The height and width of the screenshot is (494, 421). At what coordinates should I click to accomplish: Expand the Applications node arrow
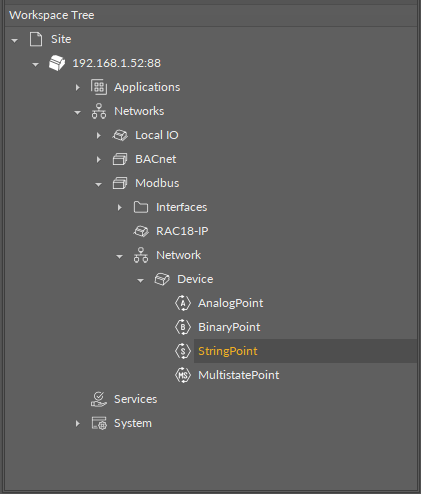pos(77,87)
